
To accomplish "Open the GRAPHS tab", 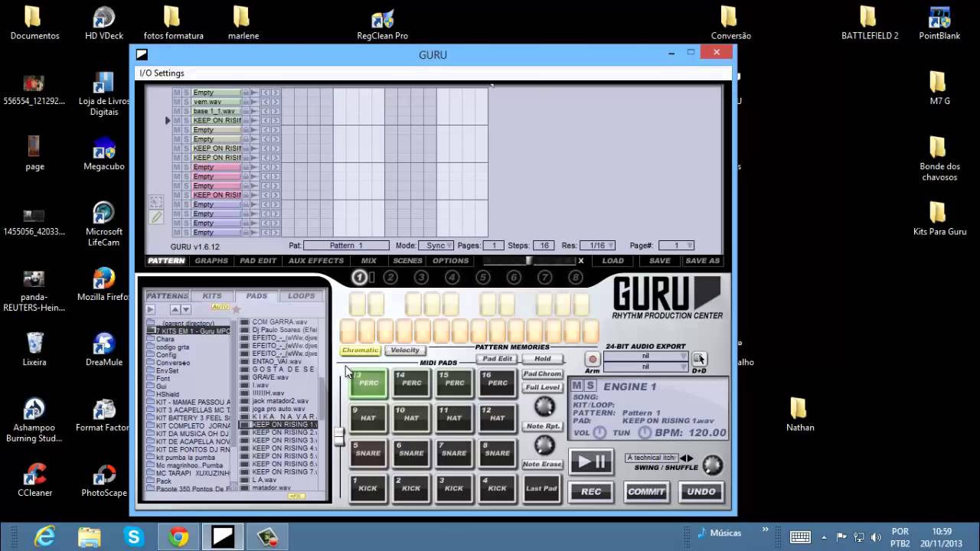I will point(211,261).
